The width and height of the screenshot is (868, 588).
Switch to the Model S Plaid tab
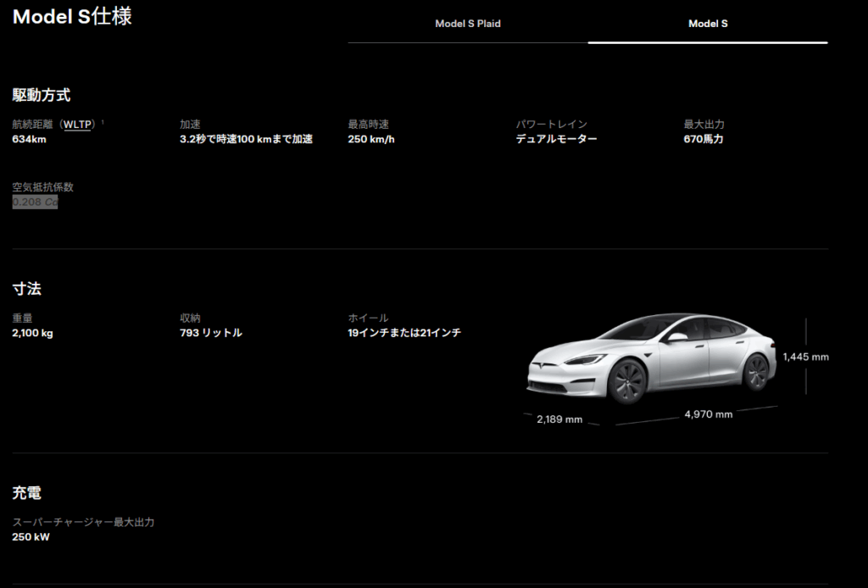click(468, 24)
